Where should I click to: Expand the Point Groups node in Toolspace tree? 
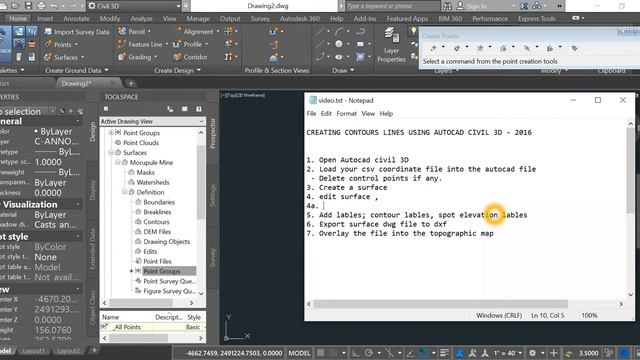point(111,133)
